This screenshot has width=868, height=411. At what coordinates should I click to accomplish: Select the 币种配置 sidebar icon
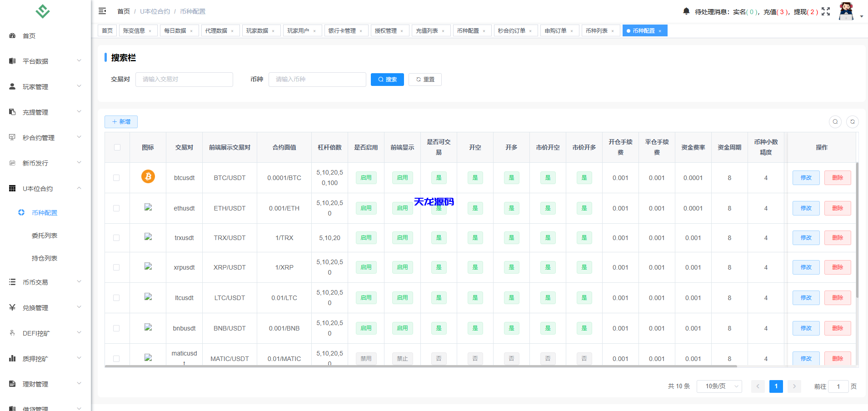click(21, 212)
